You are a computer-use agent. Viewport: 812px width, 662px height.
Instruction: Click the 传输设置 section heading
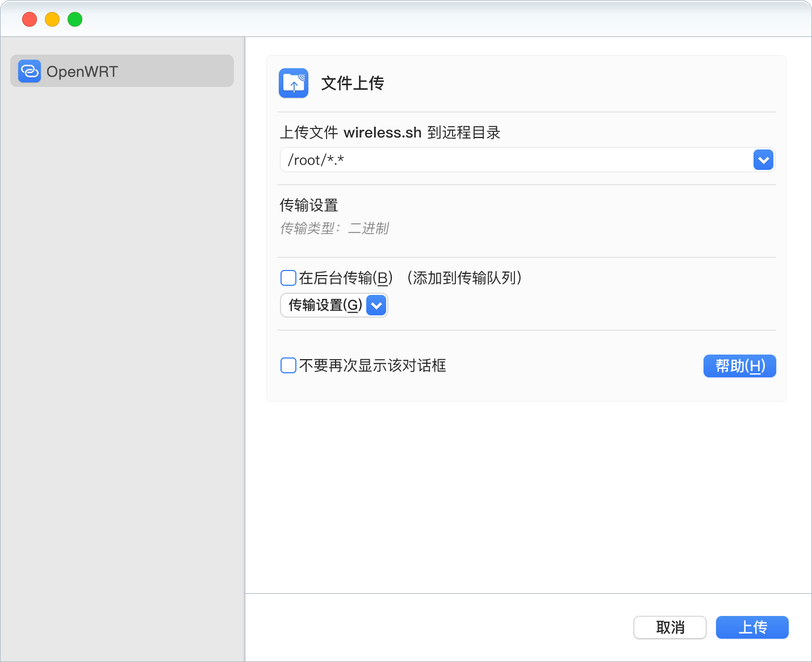pyautogui.click(x=309, y=205)
